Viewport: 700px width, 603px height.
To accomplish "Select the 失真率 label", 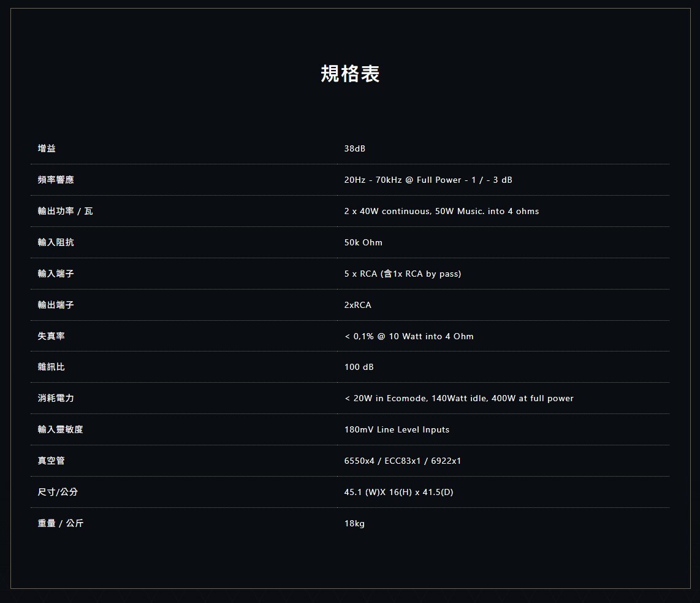I will [x=51, y=336].
